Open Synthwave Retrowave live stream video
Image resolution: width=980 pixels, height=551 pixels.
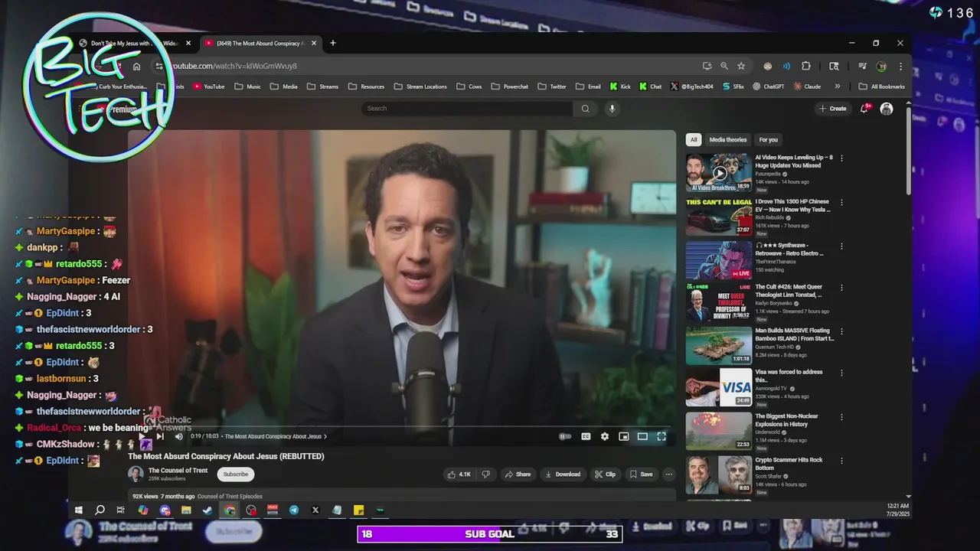coord(719,261)
